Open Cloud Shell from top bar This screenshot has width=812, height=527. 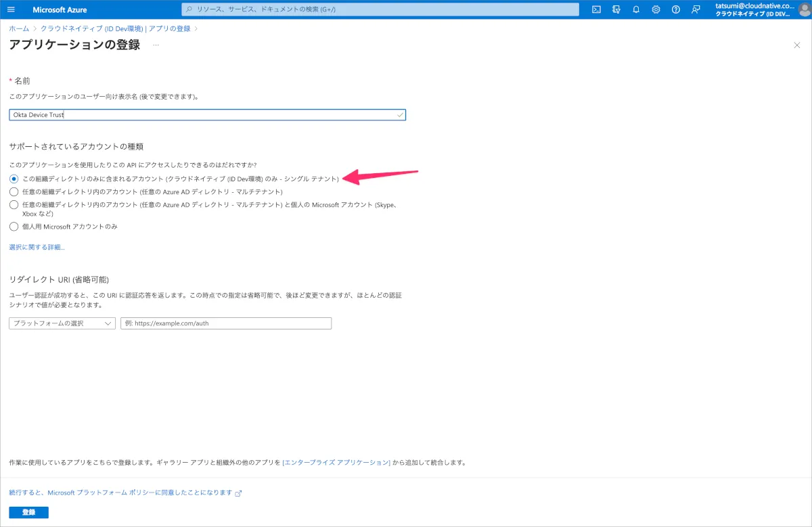(x=596, y=9)
